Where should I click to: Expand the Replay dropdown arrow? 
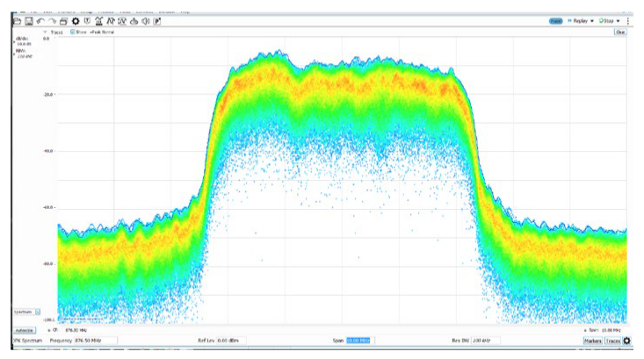(x=592, y=20)
